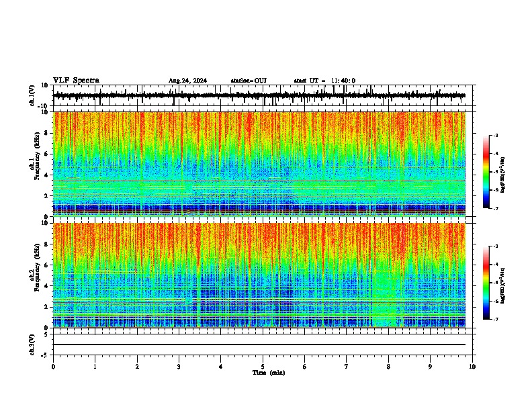Click time axis tick label "0"

point(53,367)
